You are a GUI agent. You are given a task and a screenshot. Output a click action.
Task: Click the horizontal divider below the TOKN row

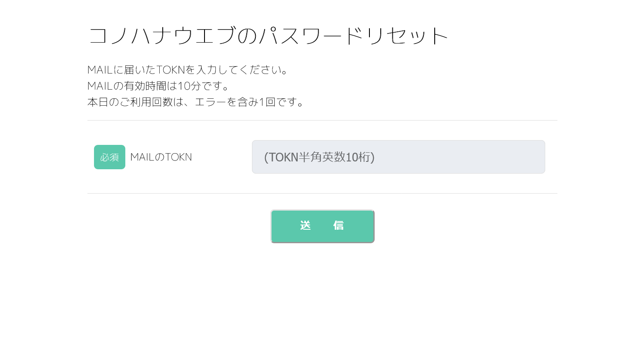click(322, 193)
